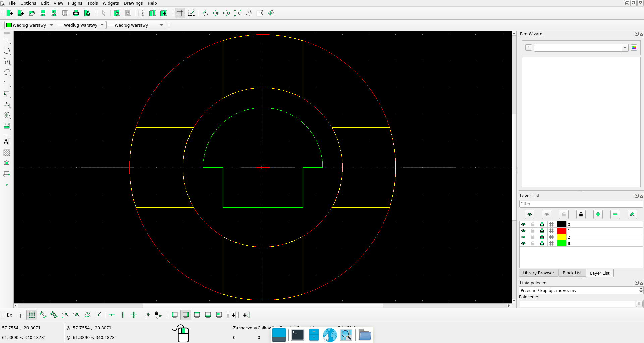
Task: Click the Print icon in toolbar
Action: [x=76, y=13]
